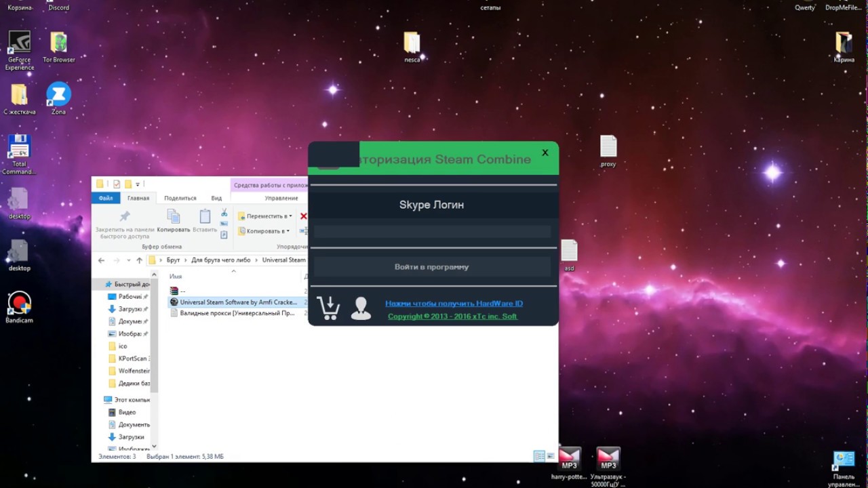Screen dimensions: 868x488
Task: Launch Total Commander from the desktop
Action: 19,155
